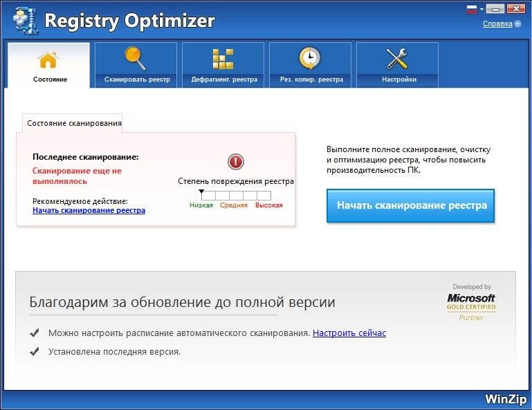Close the Registry Optimizer window
532x410 pixels.
516,9
